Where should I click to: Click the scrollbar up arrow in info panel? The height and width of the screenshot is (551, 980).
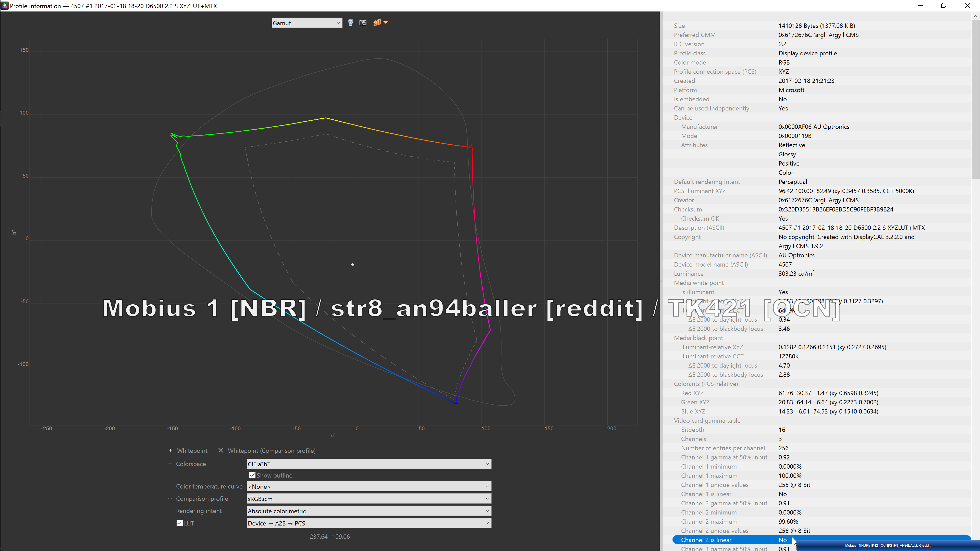point(975,16)
